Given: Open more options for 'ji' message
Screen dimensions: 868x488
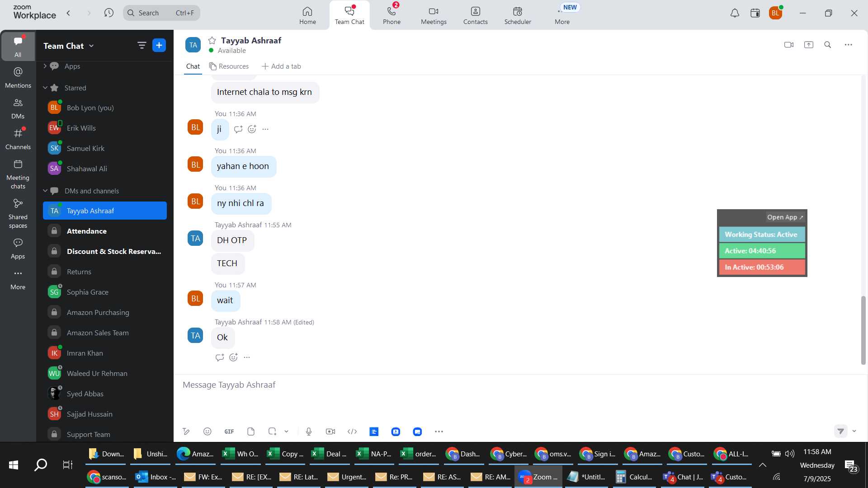Looking at the screenshot, I should point(265,129).
